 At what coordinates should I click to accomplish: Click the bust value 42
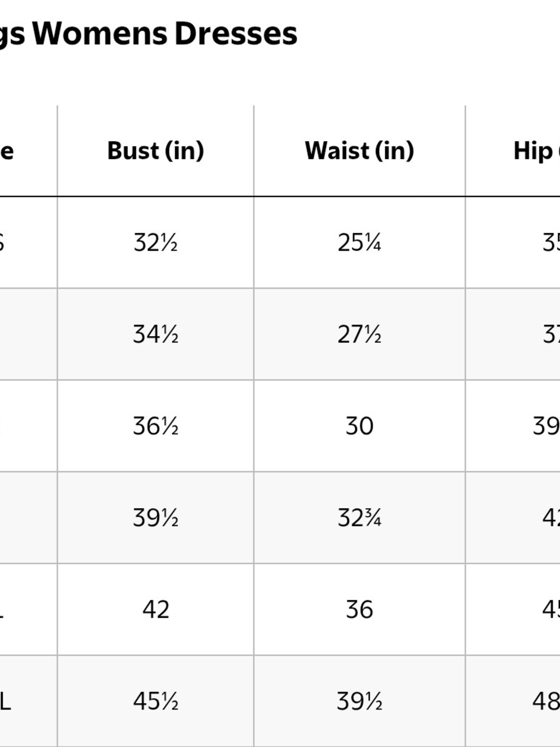[155, 610]
